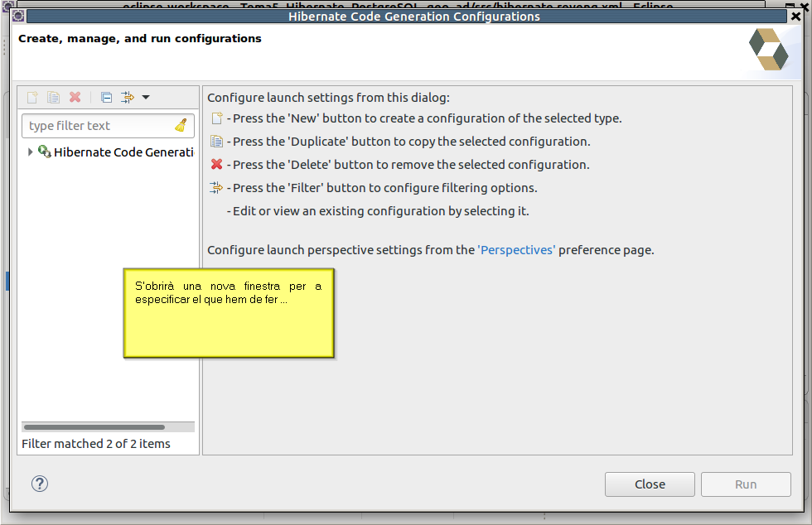
Task: Click the 'Create, manage, and run configurations' heading
Action: tap(140, 39)
